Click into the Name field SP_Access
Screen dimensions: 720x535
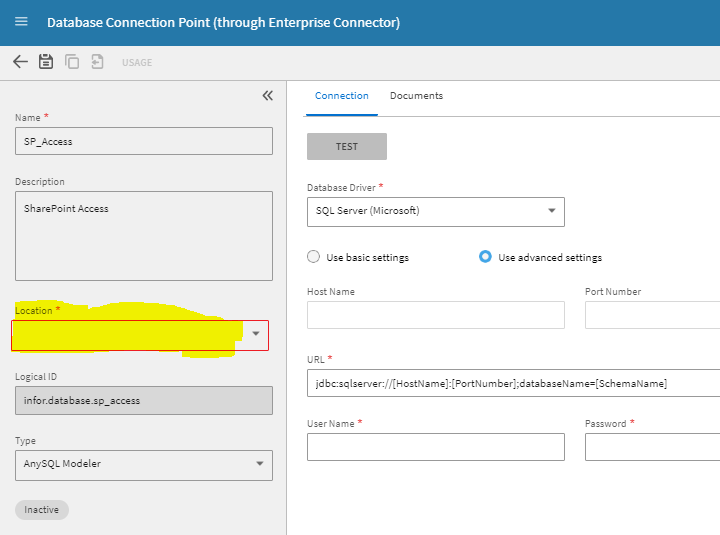tap(144, 141)
